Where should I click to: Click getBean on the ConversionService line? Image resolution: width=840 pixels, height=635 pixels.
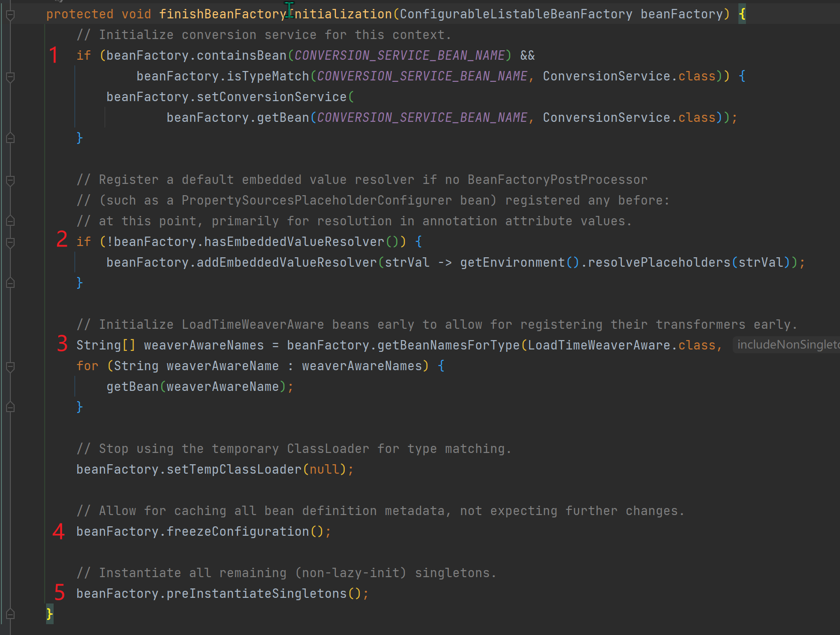[283, 118]
